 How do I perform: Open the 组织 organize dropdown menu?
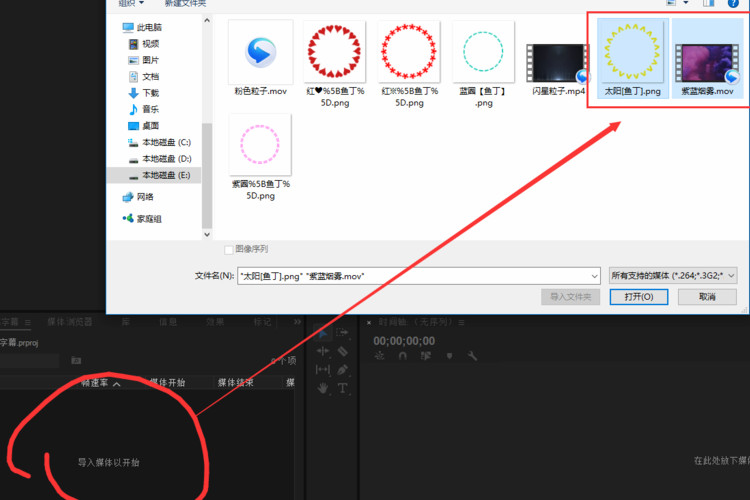tap(127, 3)
